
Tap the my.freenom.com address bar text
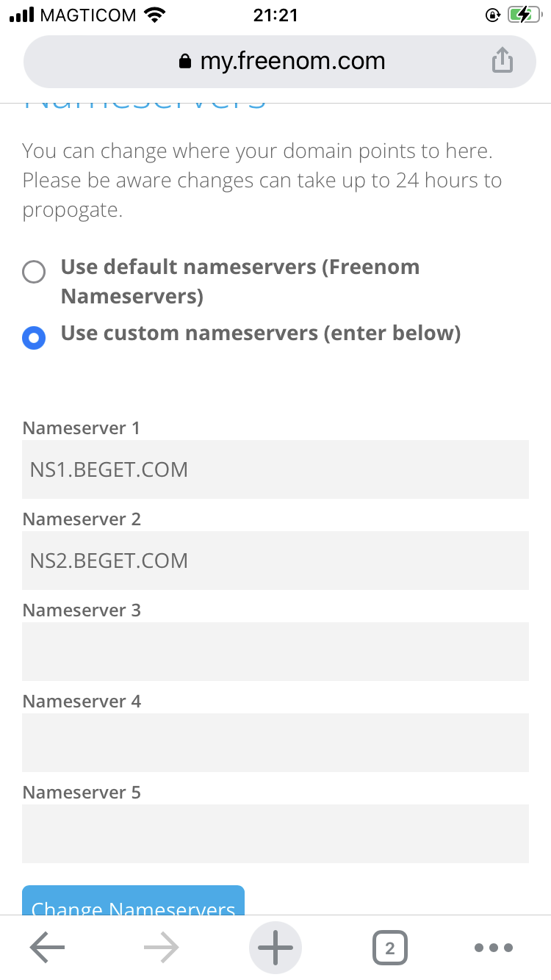click(292, 61)
